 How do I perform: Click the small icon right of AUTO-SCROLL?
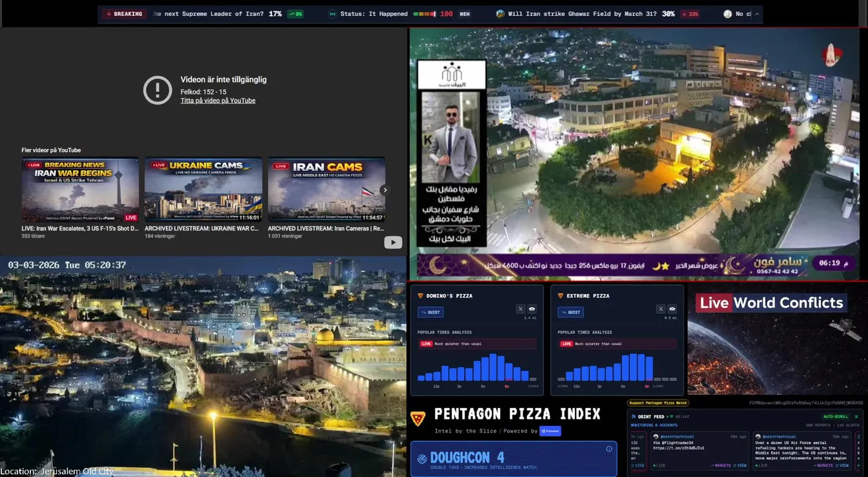point(856,417)
